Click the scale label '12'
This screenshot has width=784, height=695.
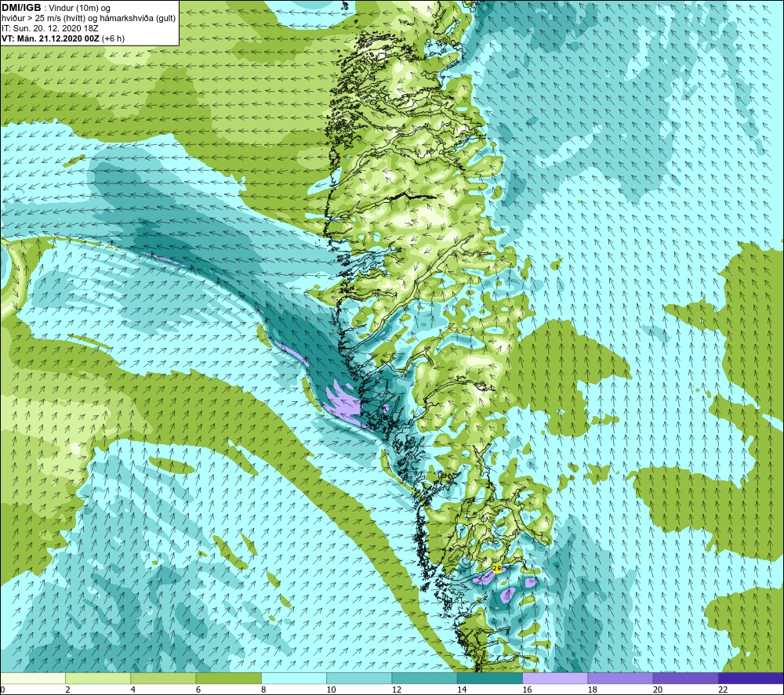click(x=397, y=690)
